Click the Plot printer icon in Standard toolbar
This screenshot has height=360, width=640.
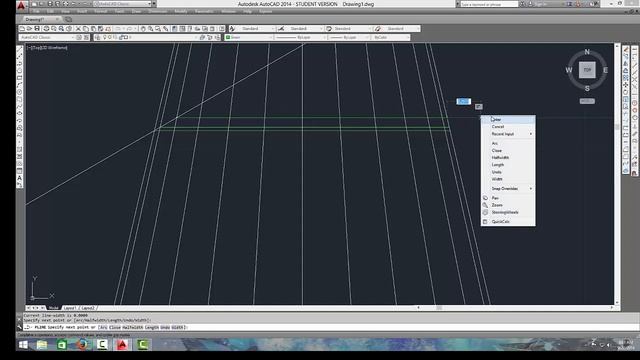[x=46, y=29]
